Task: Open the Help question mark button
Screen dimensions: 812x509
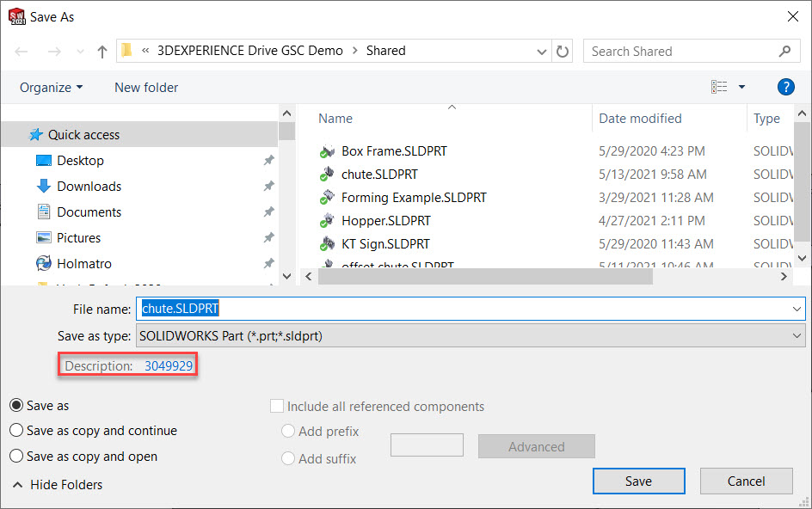Action: tap(785, 87)
